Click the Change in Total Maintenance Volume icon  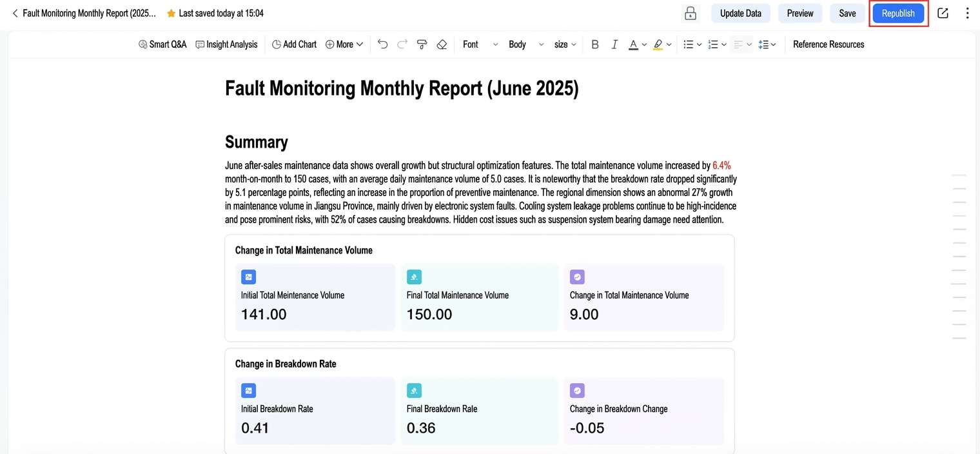pyautogui.click(x=577, y=277)
